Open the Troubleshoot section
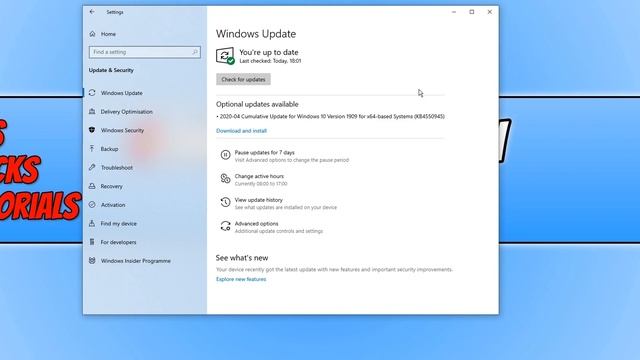The height and width of the screenshot is (360, 640). tap(117, 168)
